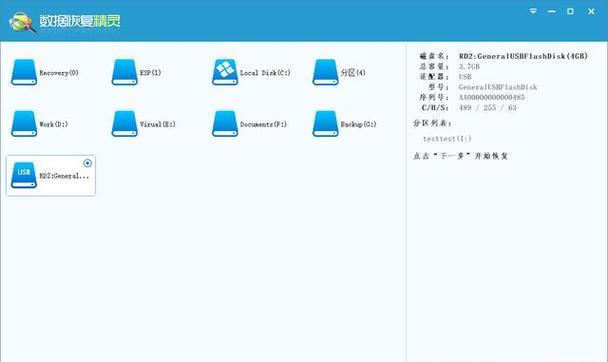608x362 pixels.
Task: Click the Local Disk(C:) label text
Action: tap(265, 72)
